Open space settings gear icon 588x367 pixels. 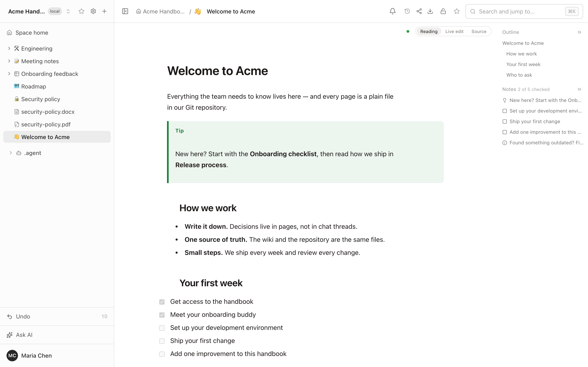click(93, 11)
